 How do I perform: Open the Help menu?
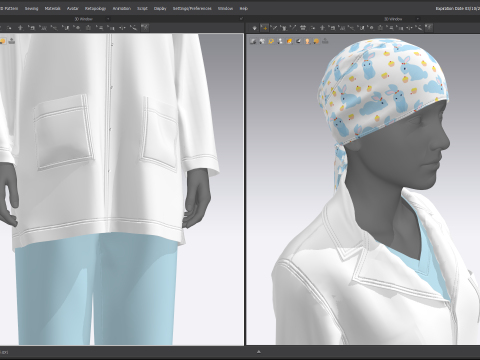pos(244,9)
